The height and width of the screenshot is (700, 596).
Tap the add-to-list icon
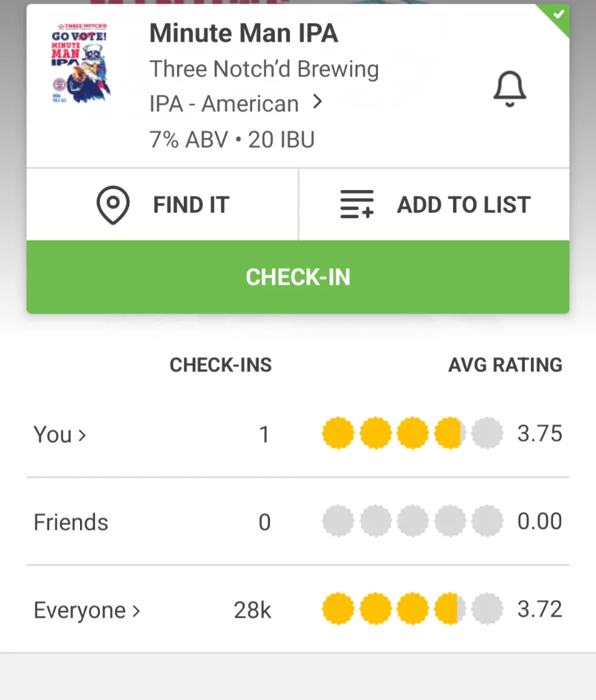[357, 204]
